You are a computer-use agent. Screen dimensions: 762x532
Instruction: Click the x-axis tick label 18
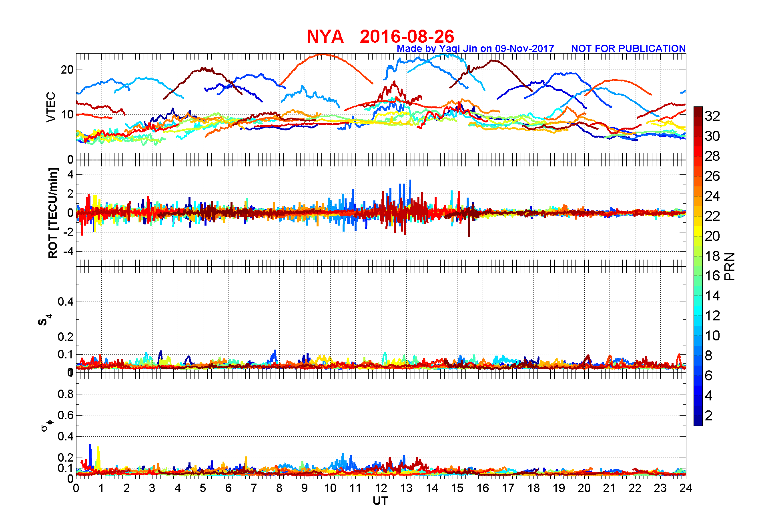(x=533, y=488)
